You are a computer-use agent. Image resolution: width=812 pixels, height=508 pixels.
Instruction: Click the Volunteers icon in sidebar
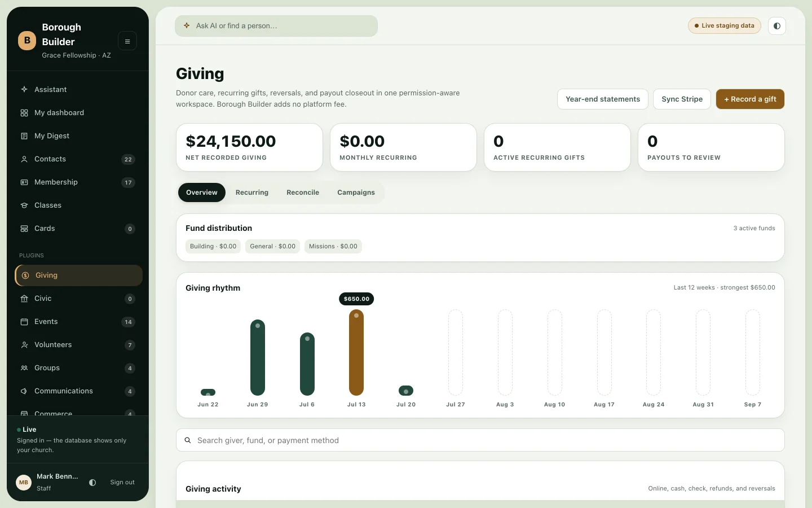[24, 345]
